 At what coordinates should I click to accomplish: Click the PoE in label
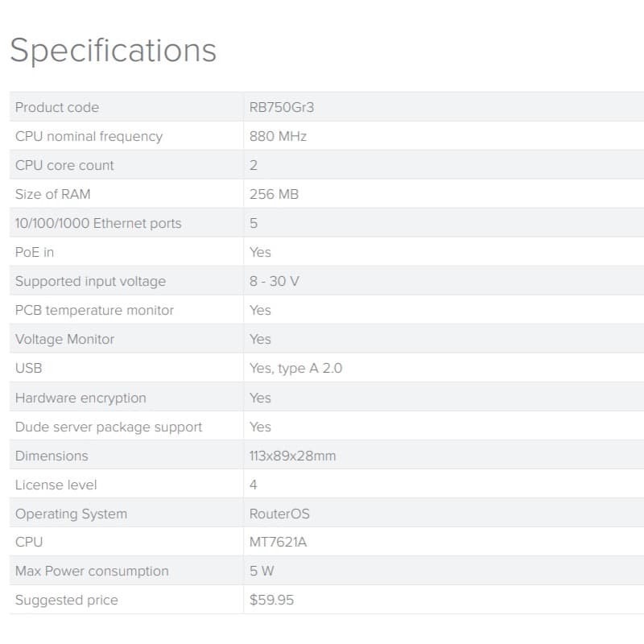(x=35, y=252)
